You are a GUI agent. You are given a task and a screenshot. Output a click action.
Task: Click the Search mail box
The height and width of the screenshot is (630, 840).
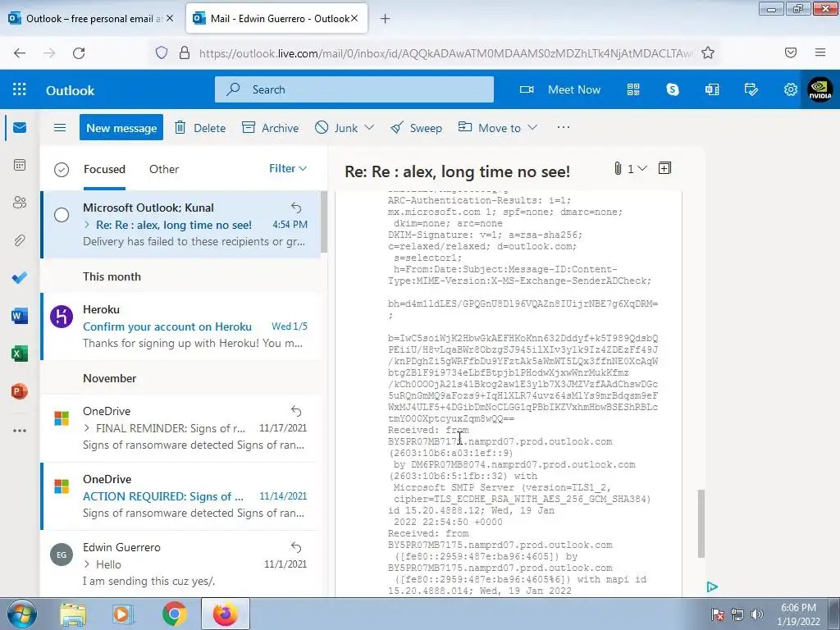[x=354, y=89]
